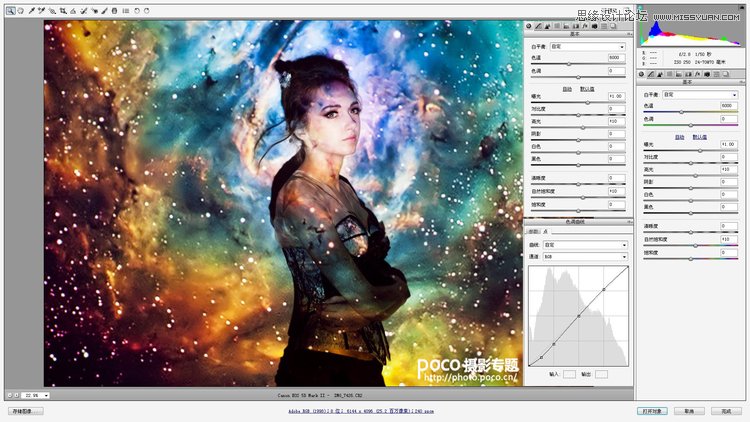Activate the Crop tool
The width and height of the screenshot is (750, 422).
[62, 10]
